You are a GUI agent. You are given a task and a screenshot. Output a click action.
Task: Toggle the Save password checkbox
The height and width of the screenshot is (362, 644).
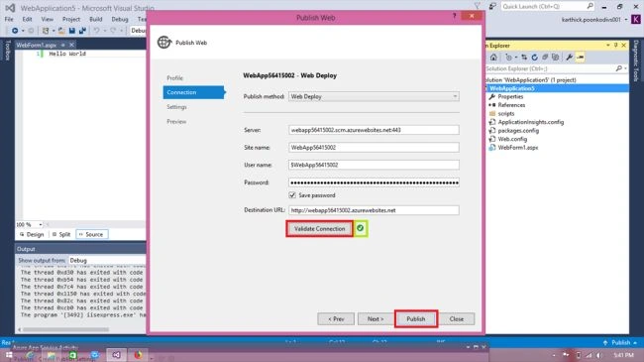[x=292, y=195]
